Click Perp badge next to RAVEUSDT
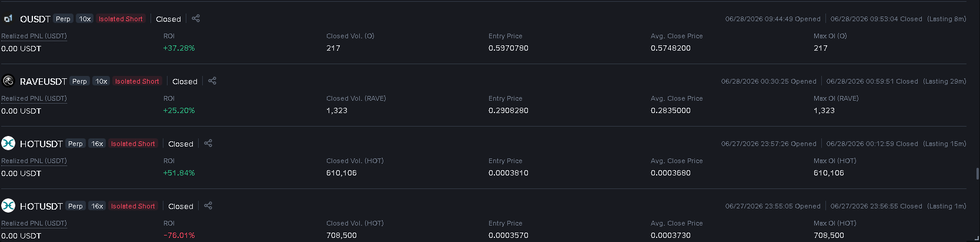This screenshot has height=242, width=980. point(79,81)
